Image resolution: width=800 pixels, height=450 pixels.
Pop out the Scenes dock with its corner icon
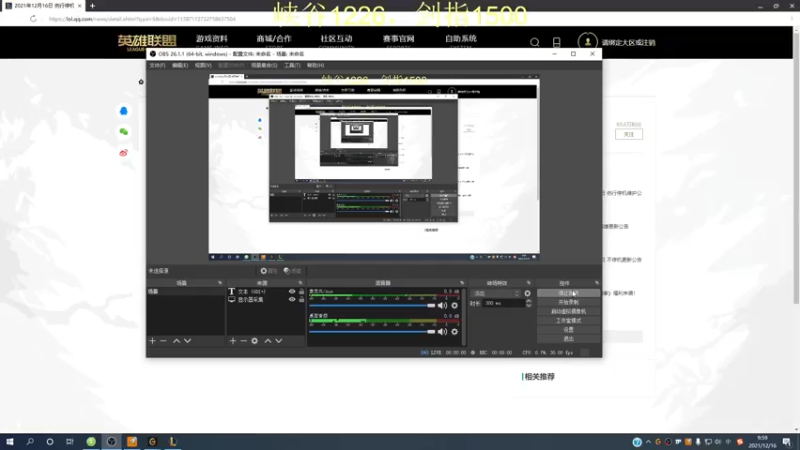pyautogui.click(x=220, y=283)
